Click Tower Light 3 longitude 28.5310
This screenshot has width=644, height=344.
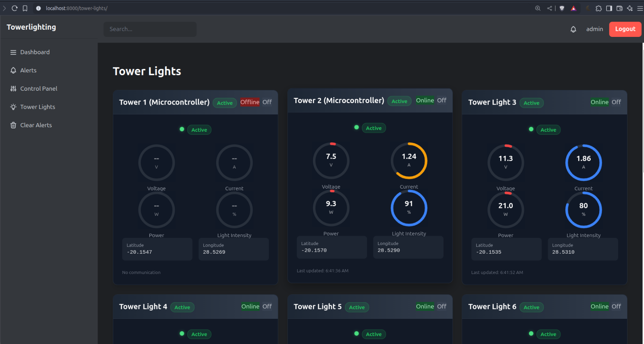pyautogui.click(x=563, y=252)
